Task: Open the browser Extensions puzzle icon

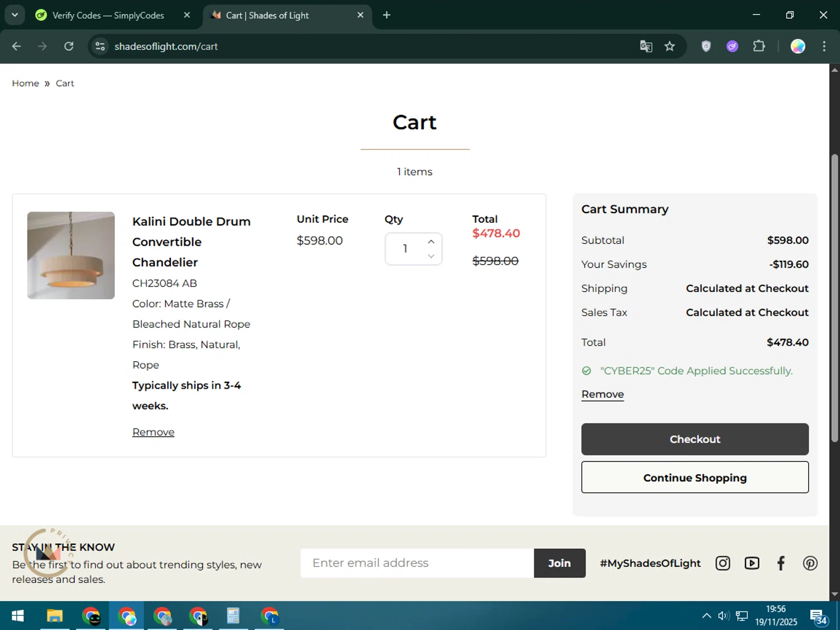Action: pos(759,46)
